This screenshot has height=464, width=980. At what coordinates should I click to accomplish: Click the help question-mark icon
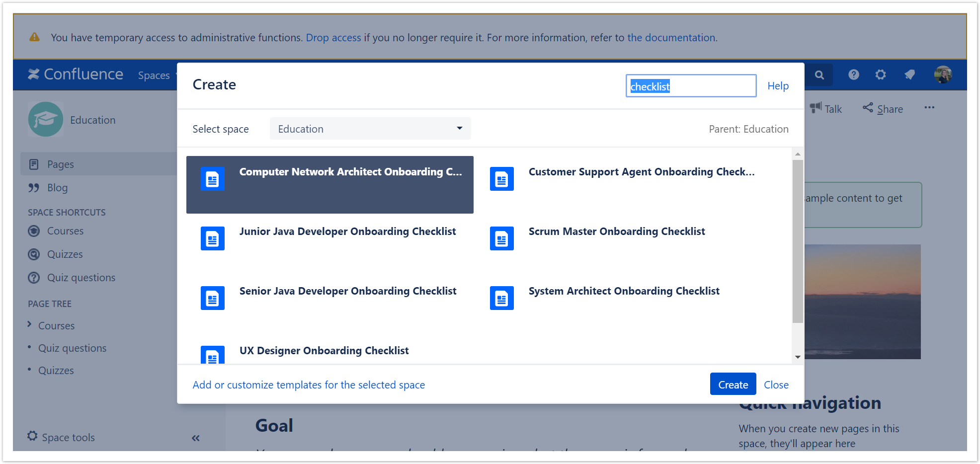point(854,75)
